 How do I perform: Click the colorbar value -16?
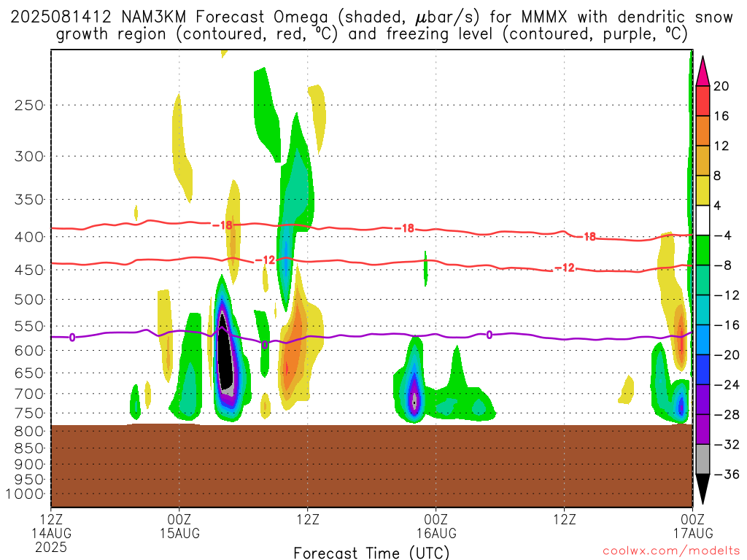tap(727, 325)
